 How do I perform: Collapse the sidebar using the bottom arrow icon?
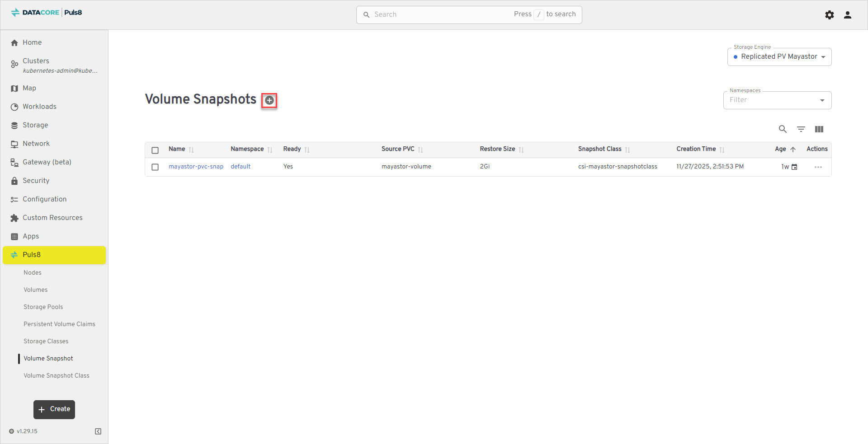[98, 431]
